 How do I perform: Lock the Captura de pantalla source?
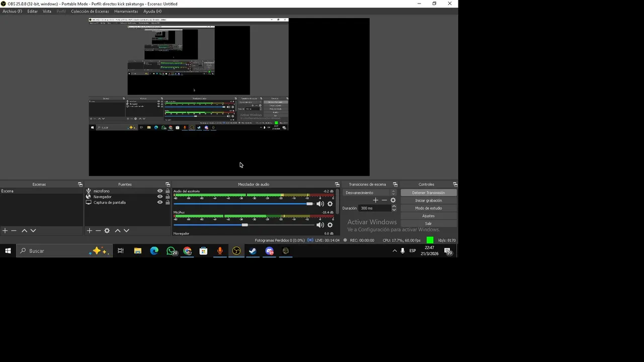point(168,202)
